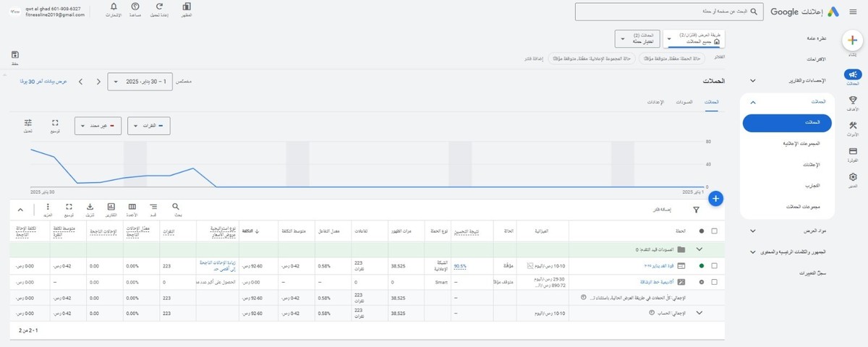Screen dimensions: 868x347
Task: Check the box for قوة الغد campaign row
Action: 715,266
